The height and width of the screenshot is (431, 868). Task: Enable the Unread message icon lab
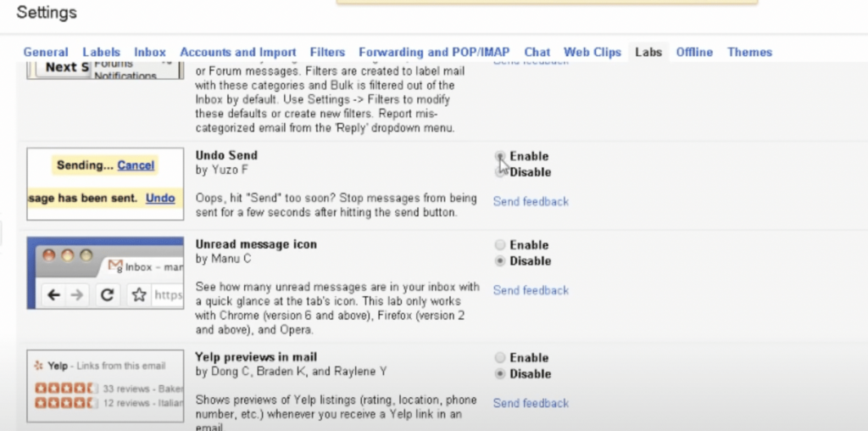(x=500, y=245)
